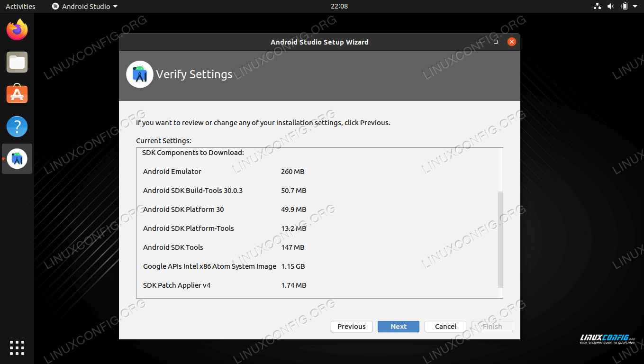Viewport: 644px width, 364px height.
Task: Click the Android Studio logo in wizard header
Action: (140, 74)
